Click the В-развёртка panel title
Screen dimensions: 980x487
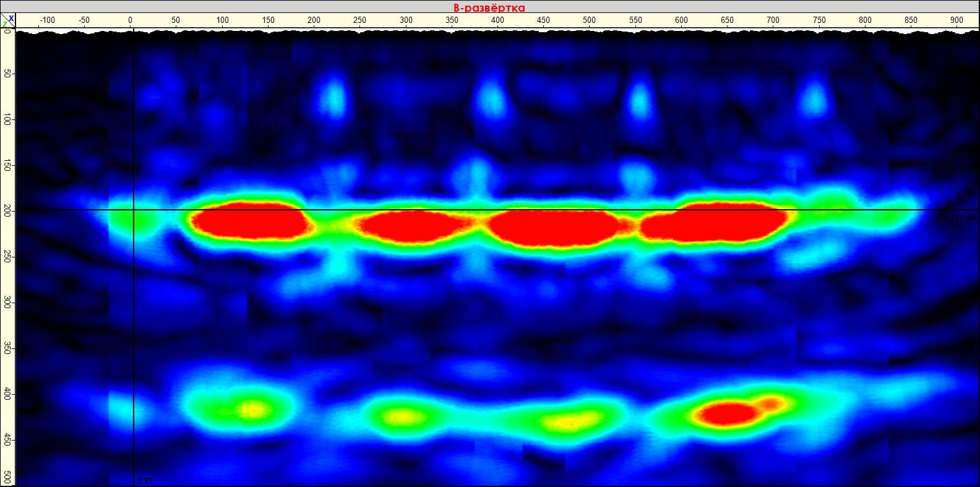[x=489, y=7]
